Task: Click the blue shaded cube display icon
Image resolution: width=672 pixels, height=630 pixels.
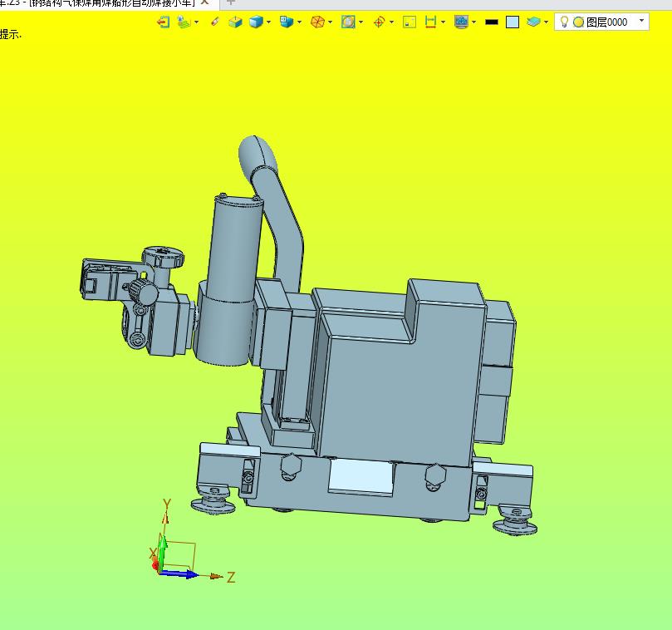Action: (x=257, y=22)
